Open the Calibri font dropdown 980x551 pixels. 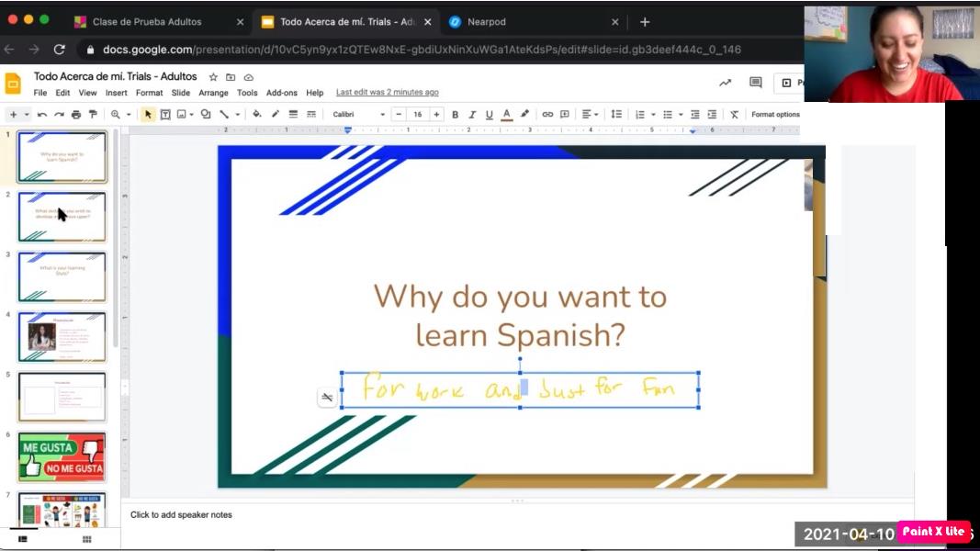pyautogui.click(x=358, y=115)
